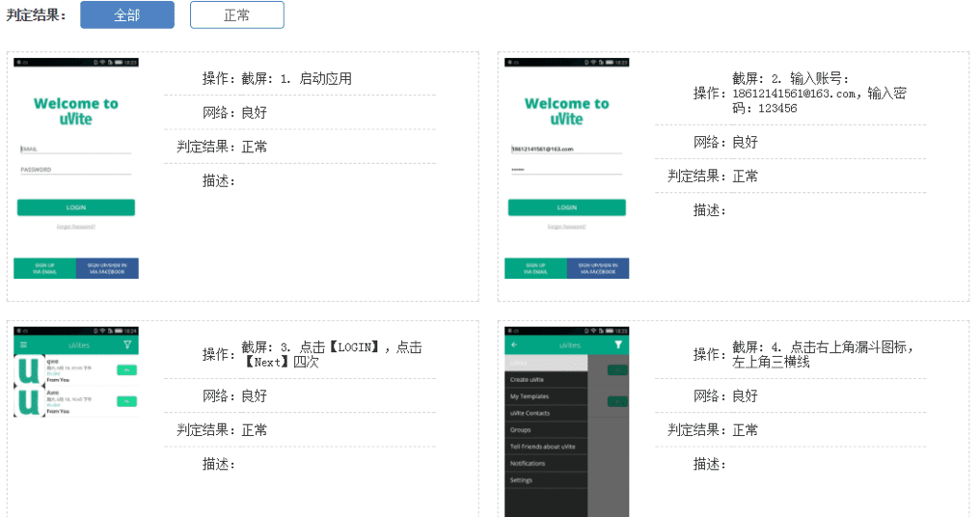
Task: Click Forgot Password link in step 1 screenshot
Action: tap(75, 227)
